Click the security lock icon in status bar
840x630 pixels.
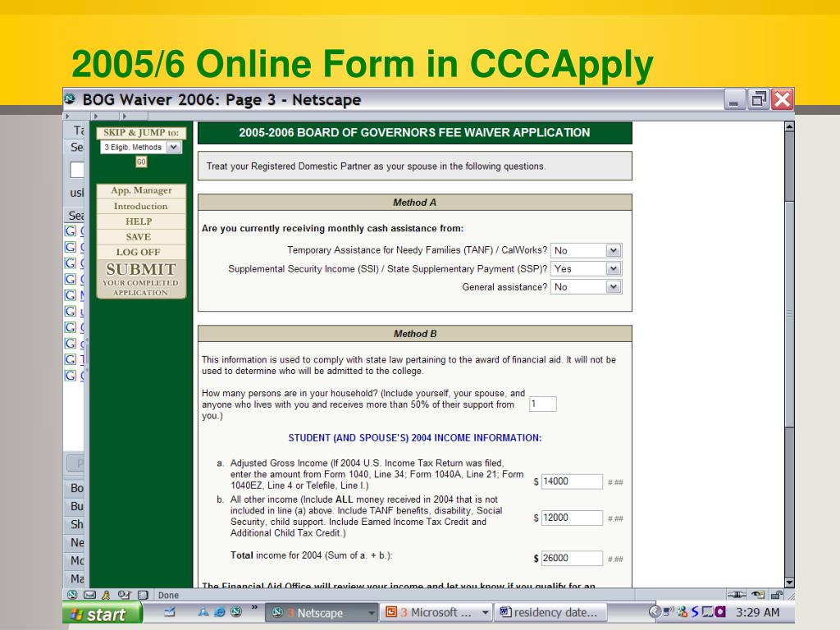coord(776,595)
